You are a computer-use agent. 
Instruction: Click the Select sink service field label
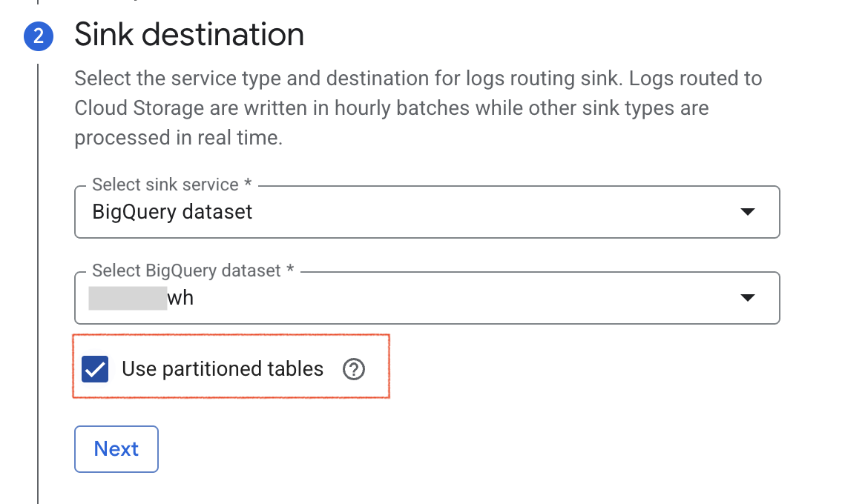(172, 185)
